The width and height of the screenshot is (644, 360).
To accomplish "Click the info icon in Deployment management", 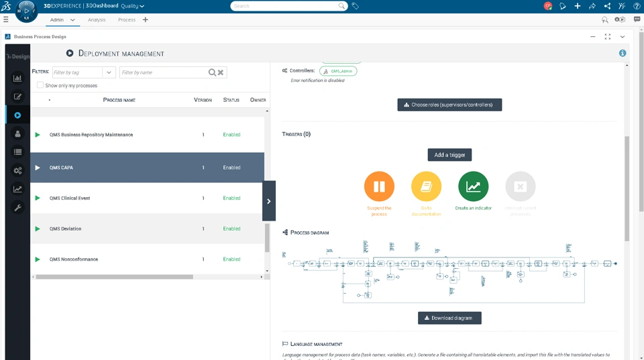I will pos(623,53).
